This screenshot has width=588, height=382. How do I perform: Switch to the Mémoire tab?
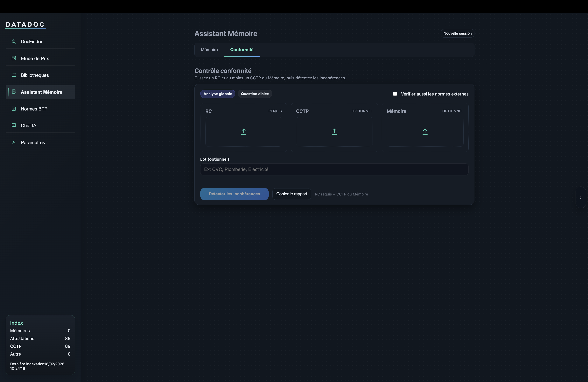coord(209,50)
